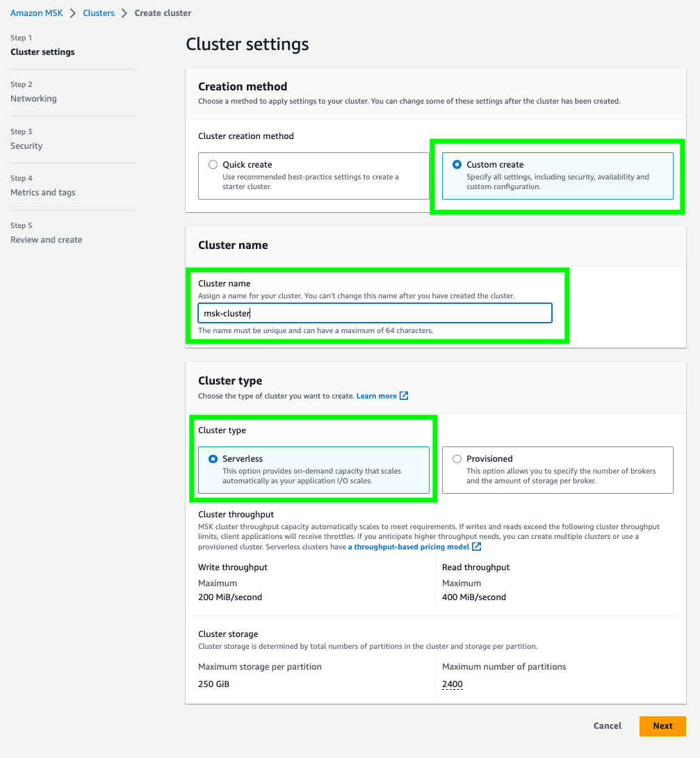Image resolution: width=700 pixels, height=758 pixels.
Task: Go to Step 4 Metrics and tags
Action: (x=43, y=193)
